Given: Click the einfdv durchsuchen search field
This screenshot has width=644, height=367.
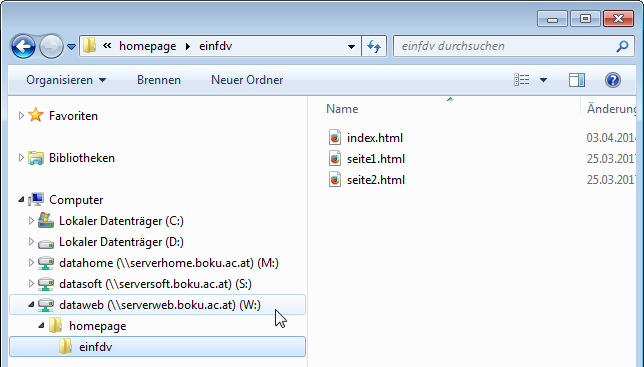Looking at the screenshot, I should [505, 46].
